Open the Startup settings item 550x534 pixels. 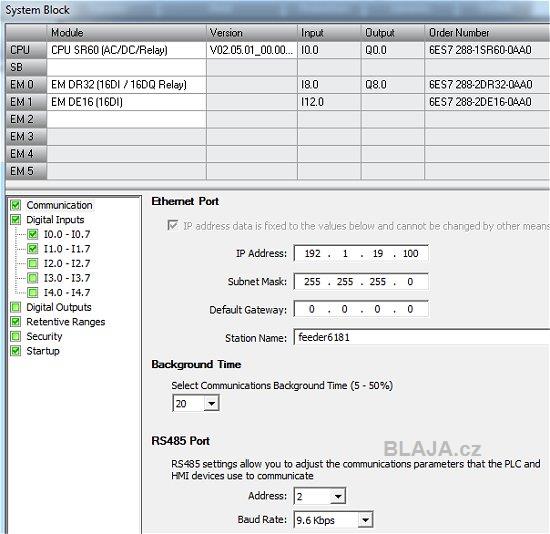(43, 351)
